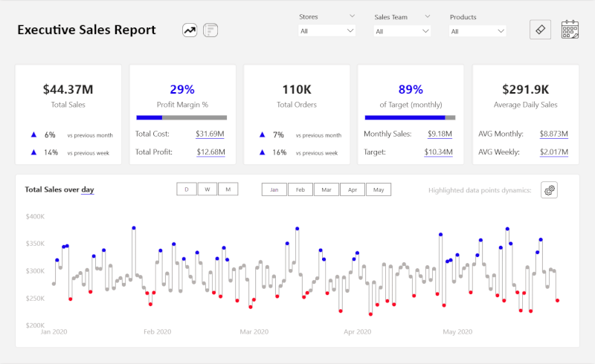Screen dimensions: 595x364
Task: Open the calendar date picker icon
Action: 570,30
